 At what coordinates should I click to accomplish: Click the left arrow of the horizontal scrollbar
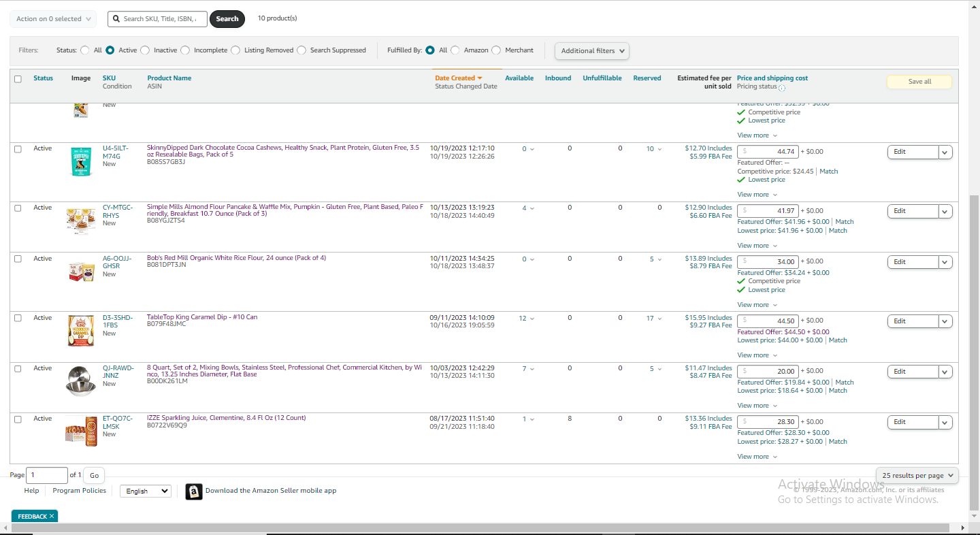click(x=4, y=528)
